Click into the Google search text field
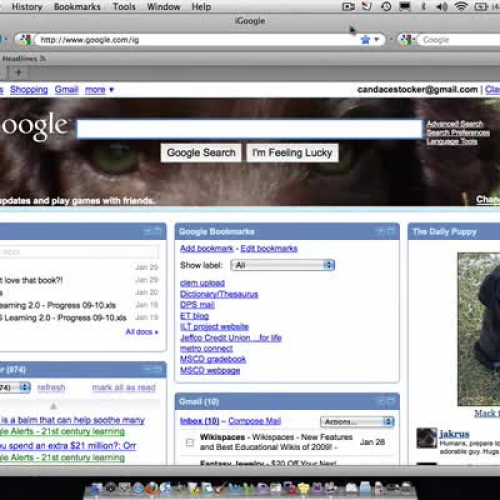Image resolution: width=500 pixels, height=500 pixels. (249, 129)
